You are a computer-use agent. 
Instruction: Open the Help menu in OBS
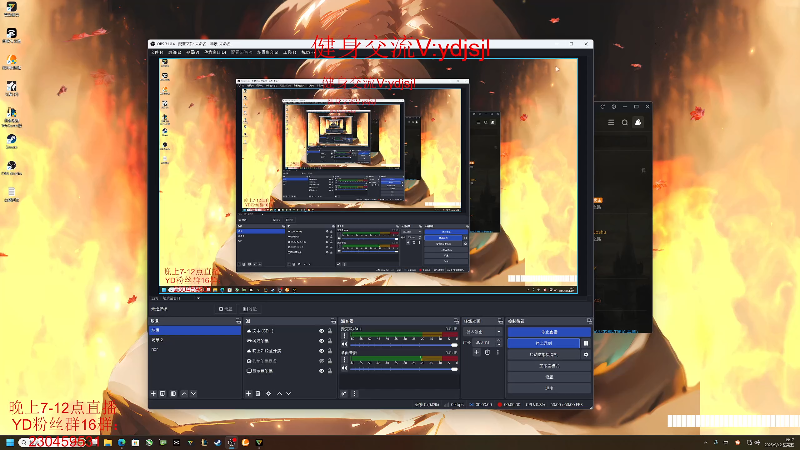(306, 52)
